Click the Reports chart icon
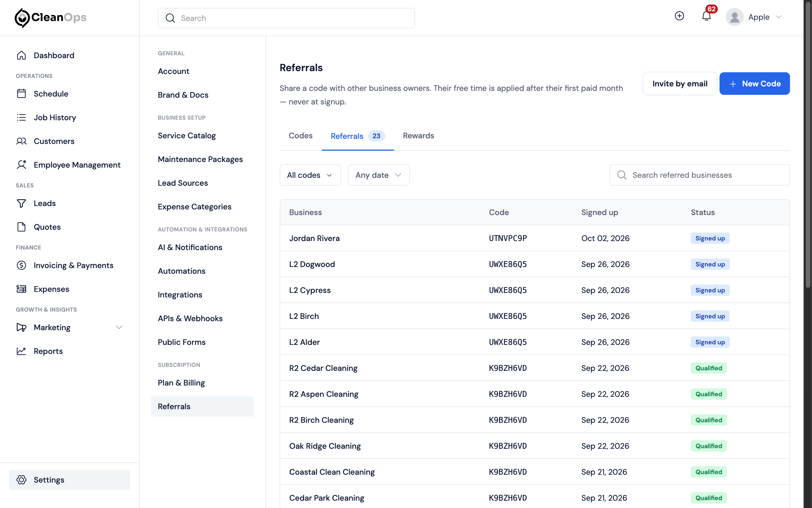The width and height of the screenshot is (812, 508). [21, 351]
